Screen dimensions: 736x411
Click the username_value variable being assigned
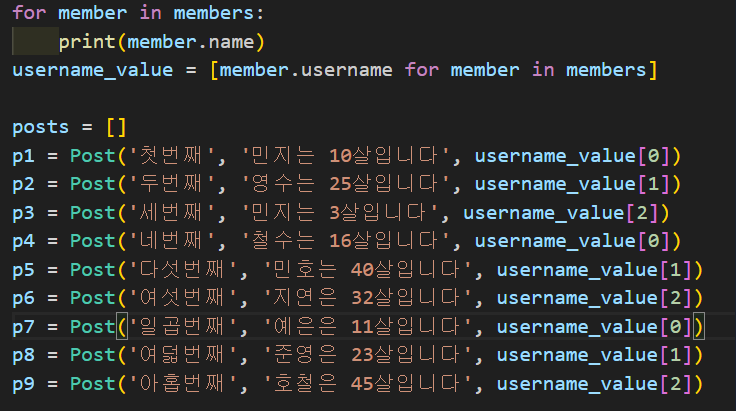click(x=92, y=70)
